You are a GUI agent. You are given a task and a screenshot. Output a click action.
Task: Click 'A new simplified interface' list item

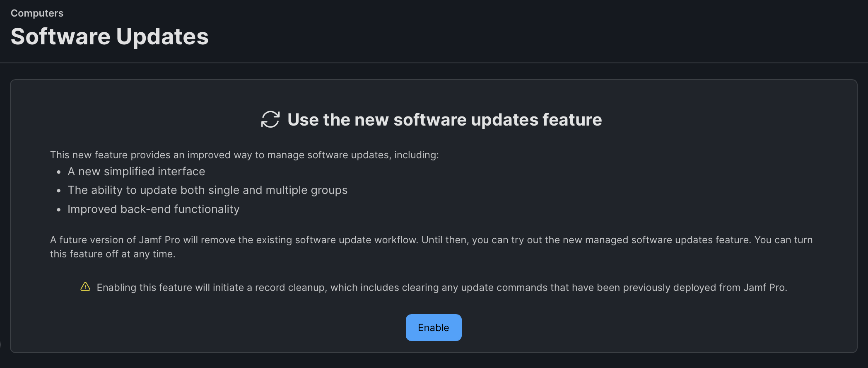pyautogui.click(x=136, y=172)
